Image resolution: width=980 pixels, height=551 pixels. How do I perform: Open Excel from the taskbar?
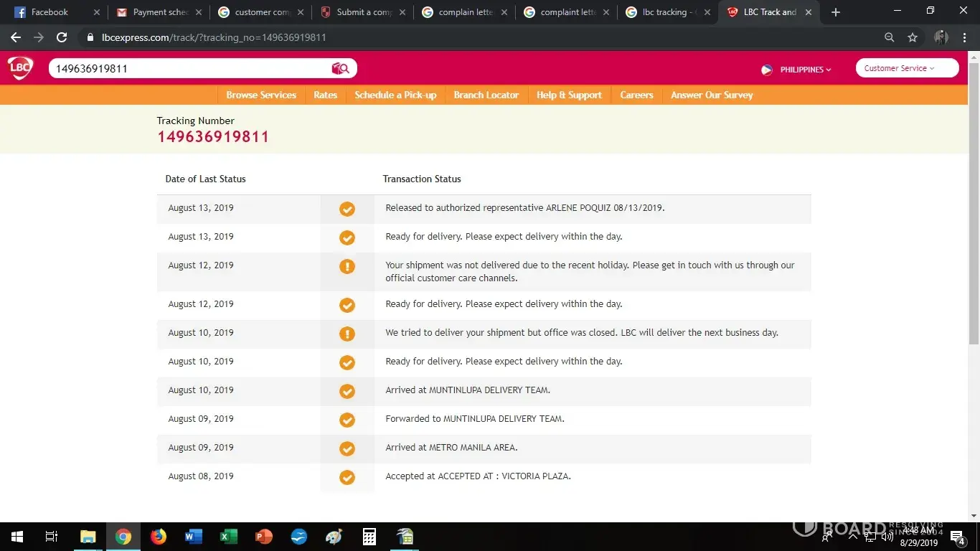tap(229, 537)
